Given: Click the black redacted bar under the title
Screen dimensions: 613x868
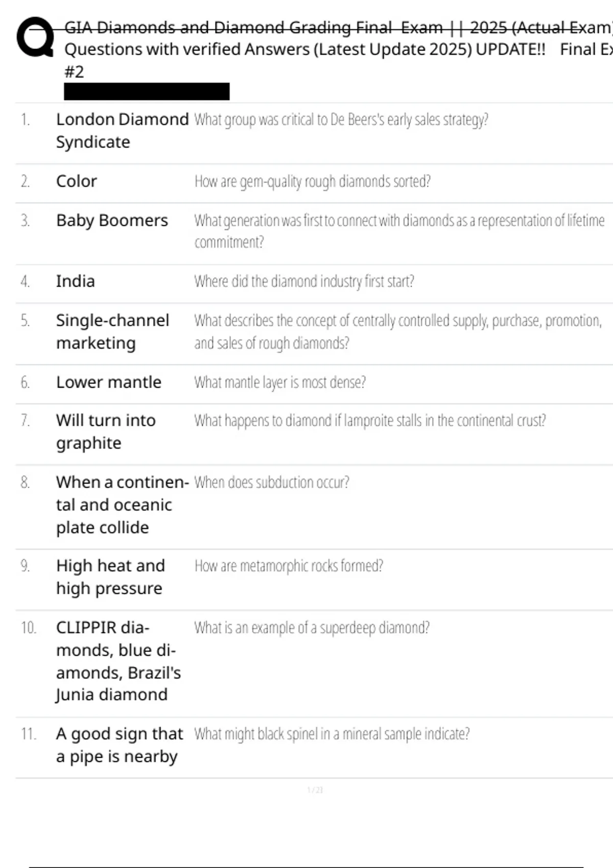Looking at the screenshot, I should [147, 91].
